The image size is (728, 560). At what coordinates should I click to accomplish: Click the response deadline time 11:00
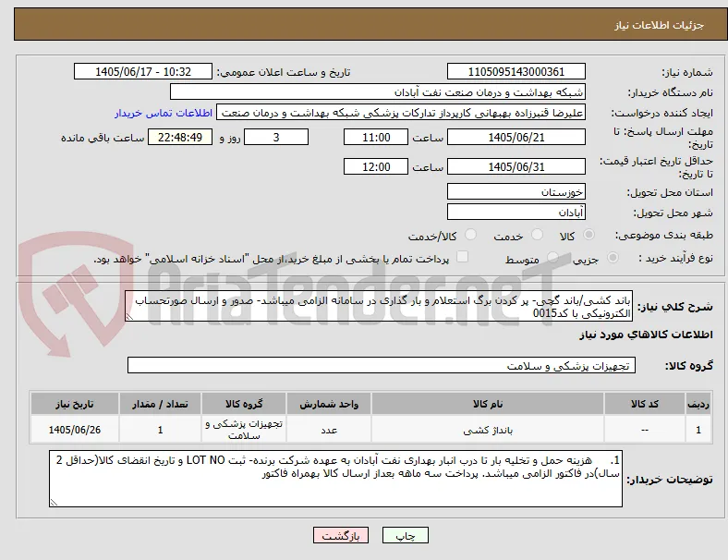tap(376, 138)
